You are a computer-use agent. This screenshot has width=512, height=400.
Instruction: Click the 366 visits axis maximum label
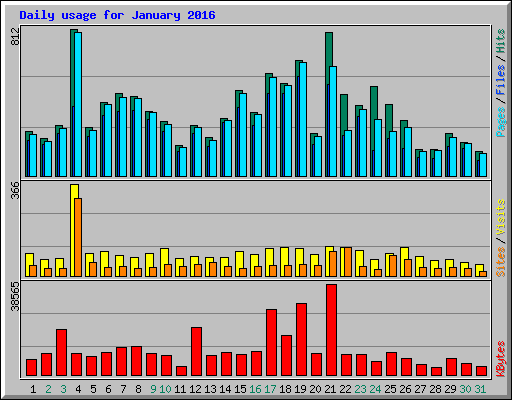[x=15, y=190]
